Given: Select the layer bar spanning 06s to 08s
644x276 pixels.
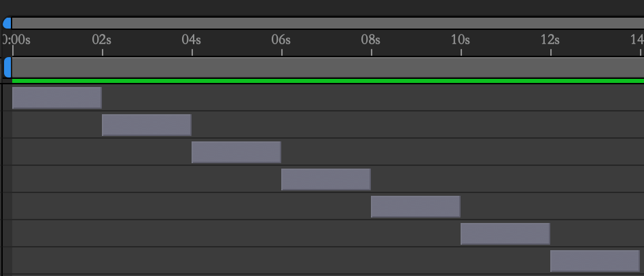Looking at the screenshot, I should [326, 179].
